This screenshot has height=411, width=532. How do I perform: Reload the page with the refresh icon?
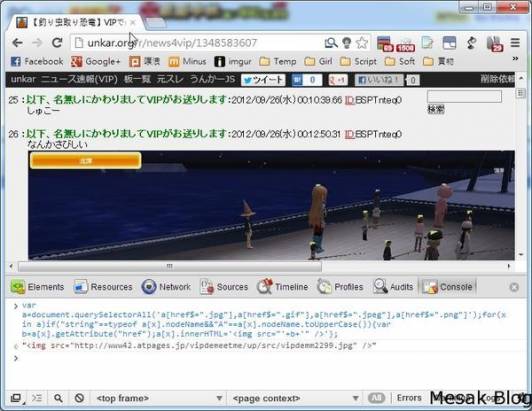(x=57, y=42)
